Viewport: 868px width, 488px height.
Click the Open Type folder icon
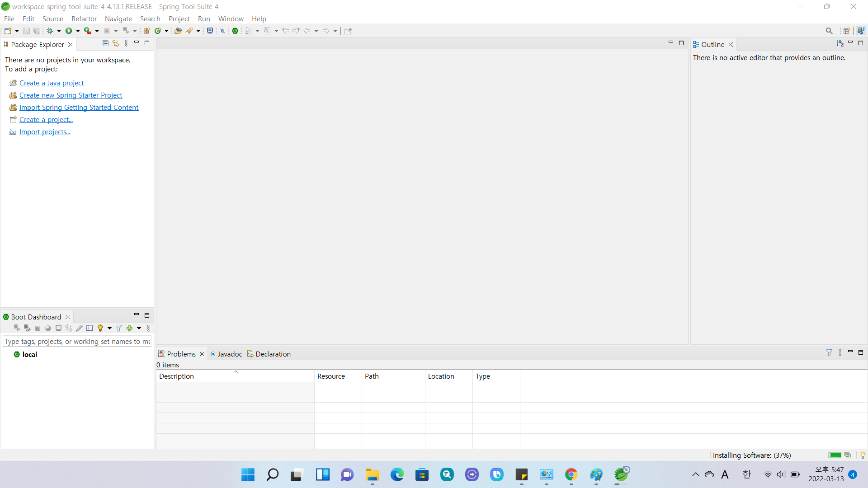click(178, 31)
